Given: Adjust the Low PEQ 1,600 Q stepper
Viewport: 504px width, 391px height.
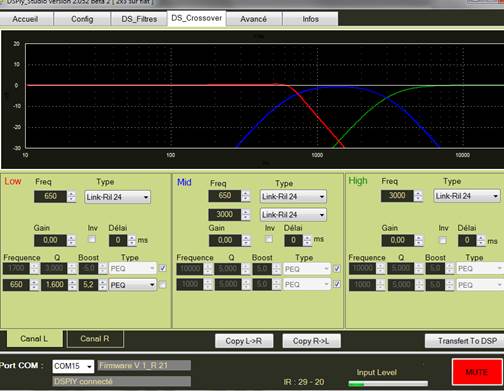Looking at the screenshot, I should (72, 285).
